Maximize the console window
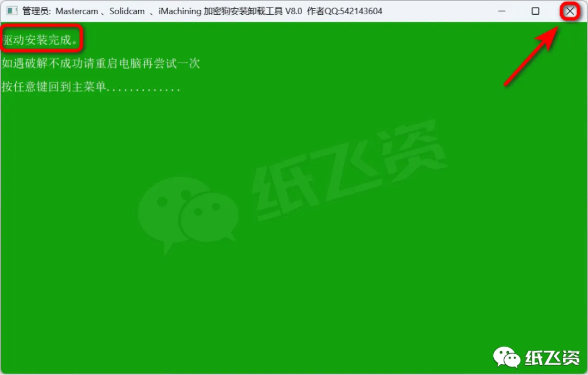588x375 pixels. tap(536, 11)
